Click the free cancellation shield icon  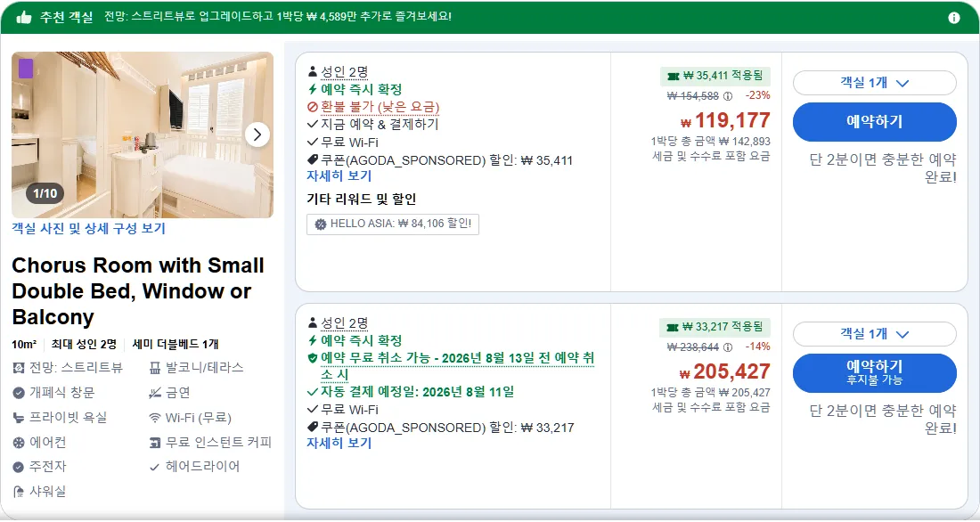[313, 358]
